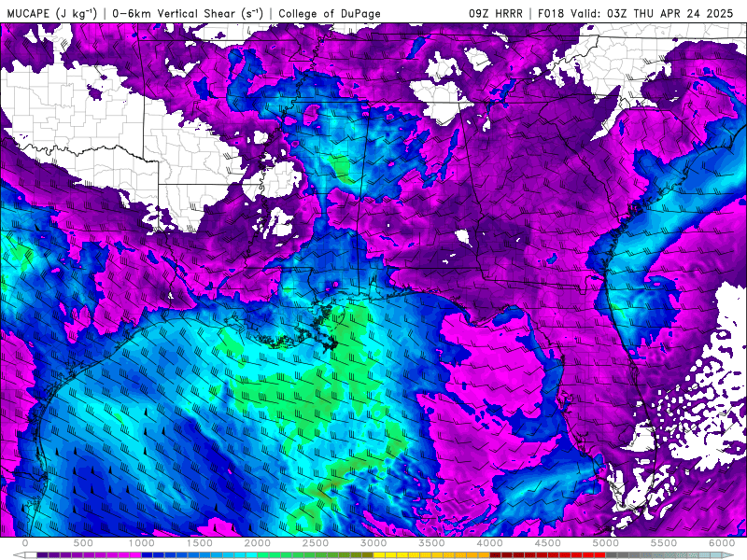Click the "3000" color scale label

[x=374, y=543]
